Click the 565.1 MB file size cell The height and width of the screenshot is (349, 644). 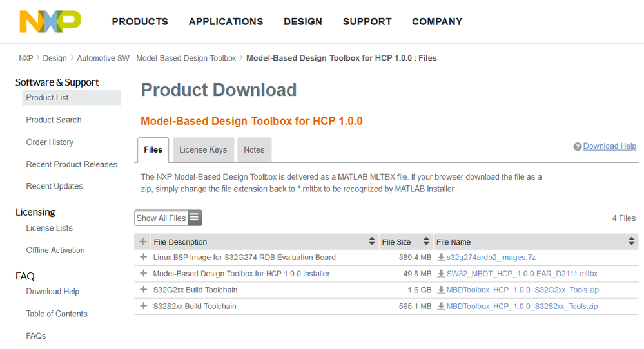[415, 307]
